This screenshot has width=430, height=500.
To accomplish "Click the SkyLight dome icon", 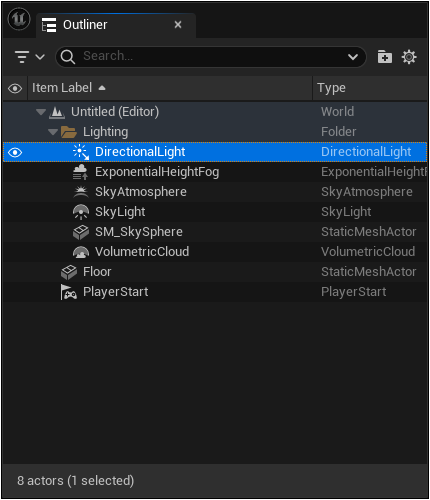I will pyautogui.click(x=81, y=212).
